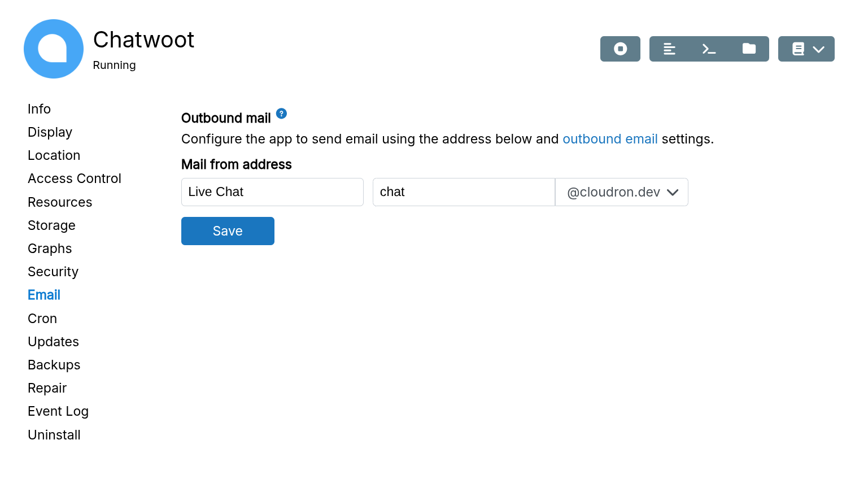Switch to the Security section
Screen dimensions: 868x479
53,272
